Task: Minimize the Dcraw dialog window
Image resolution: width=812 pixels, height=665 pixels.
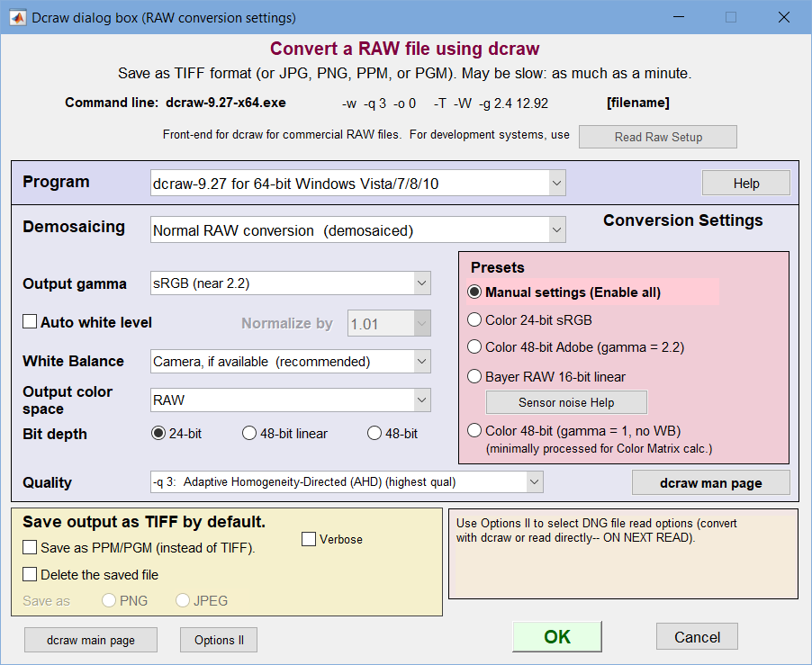Action: 679,18
